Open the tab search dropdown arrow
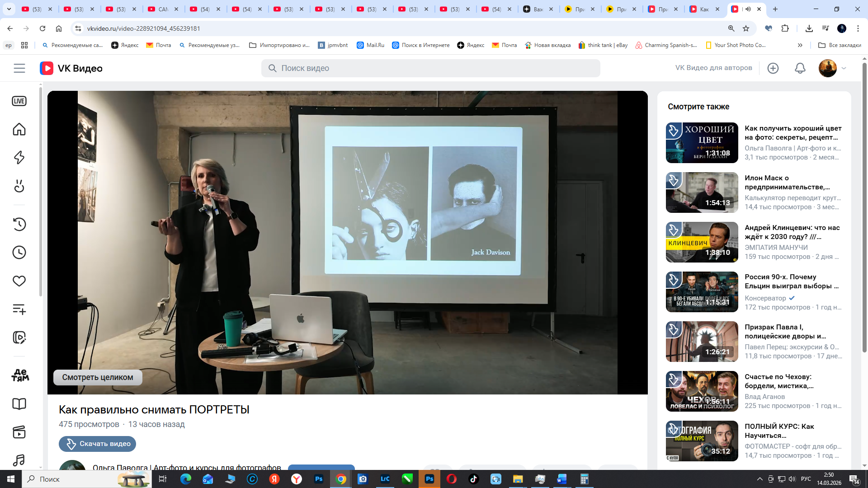 pos(9,9)
